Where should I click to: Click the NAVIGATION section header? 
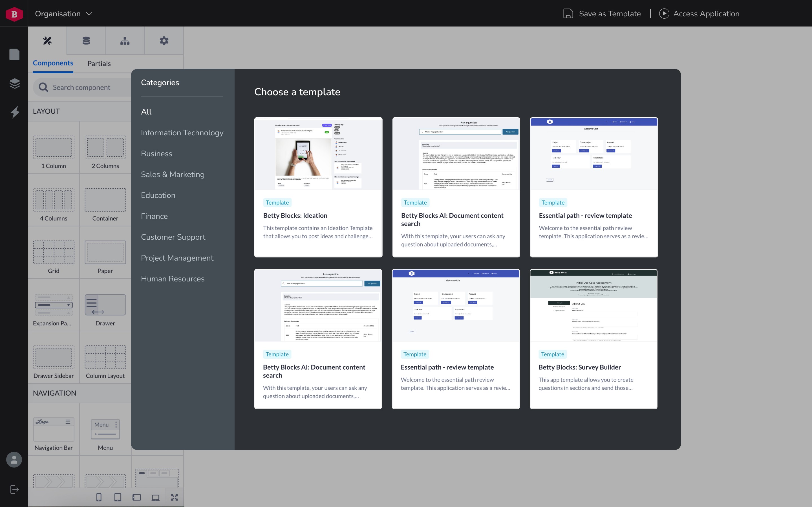[54, 393]
